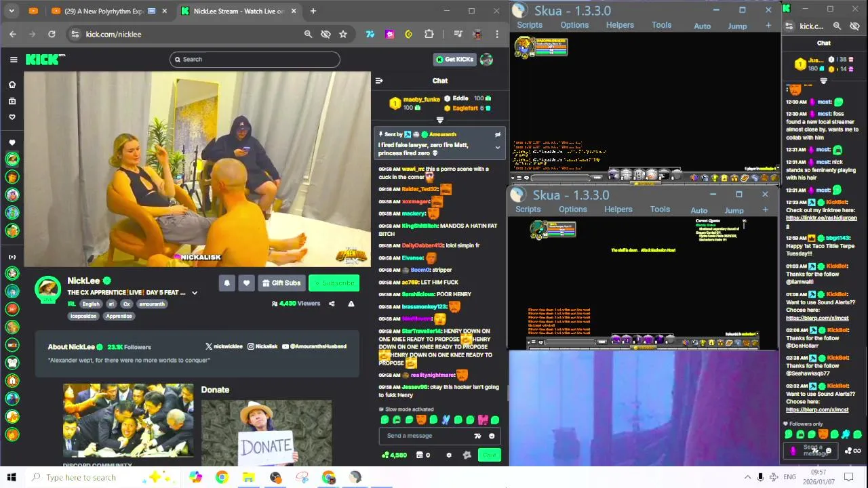Open blerp.com/x/mcst link in side chat
The width and height of the screenshot is (868, 488).
tap(817, 410)
